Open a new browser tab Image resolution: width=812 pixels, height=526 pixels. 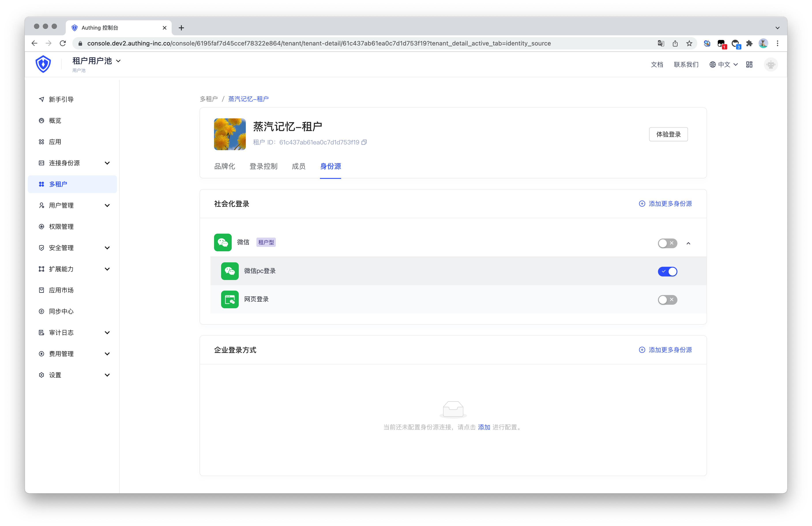(x=181, y=28)
